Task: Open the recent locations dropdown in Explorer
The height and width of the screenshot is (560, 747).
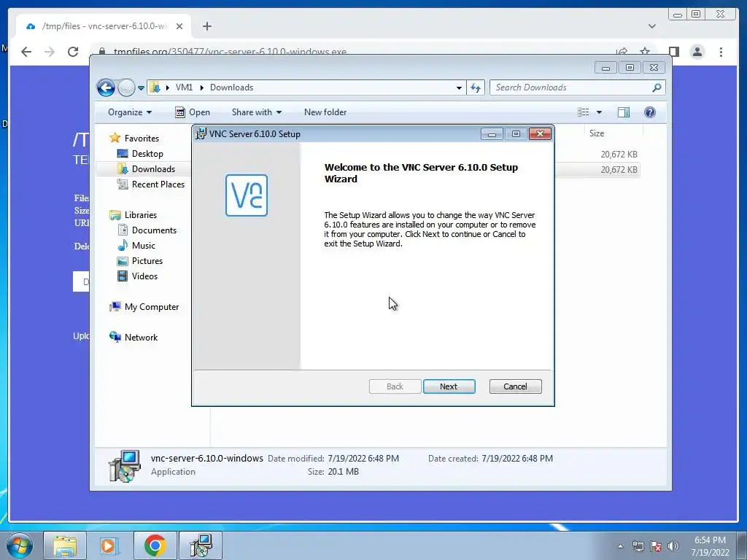Action: [x=141, y=87]
